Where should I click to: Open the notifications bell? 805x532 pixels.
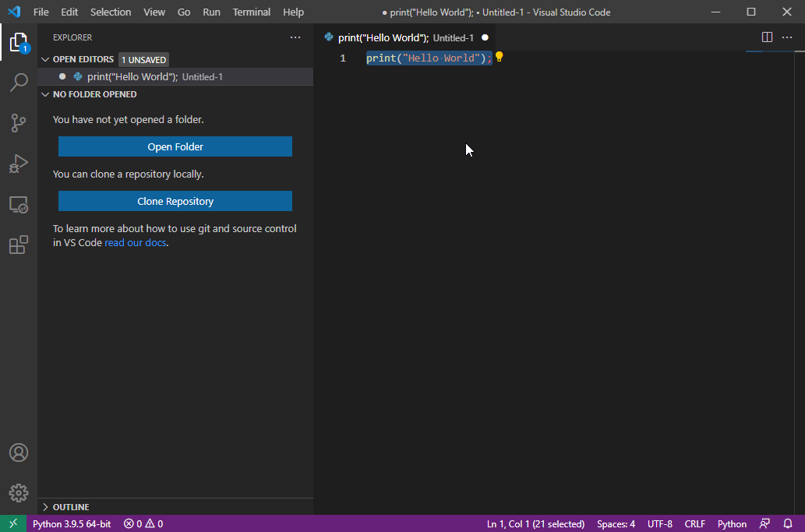[788, 523]
